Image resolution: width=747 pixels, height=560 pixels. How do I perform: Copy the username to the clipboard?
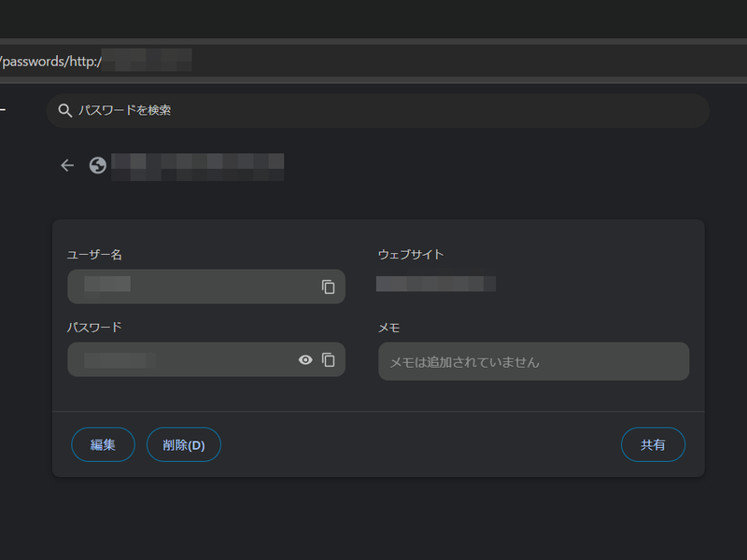329,287
